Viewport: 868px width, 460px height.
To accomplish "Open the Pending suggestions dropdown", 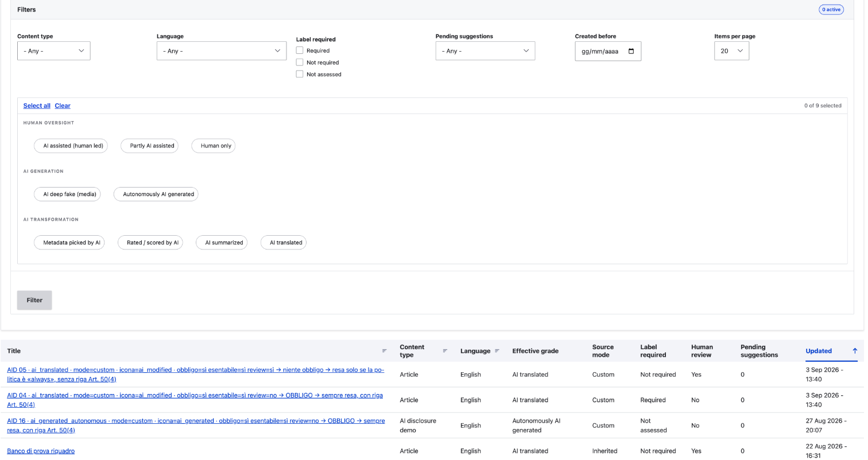I will (x=485, y=51).
